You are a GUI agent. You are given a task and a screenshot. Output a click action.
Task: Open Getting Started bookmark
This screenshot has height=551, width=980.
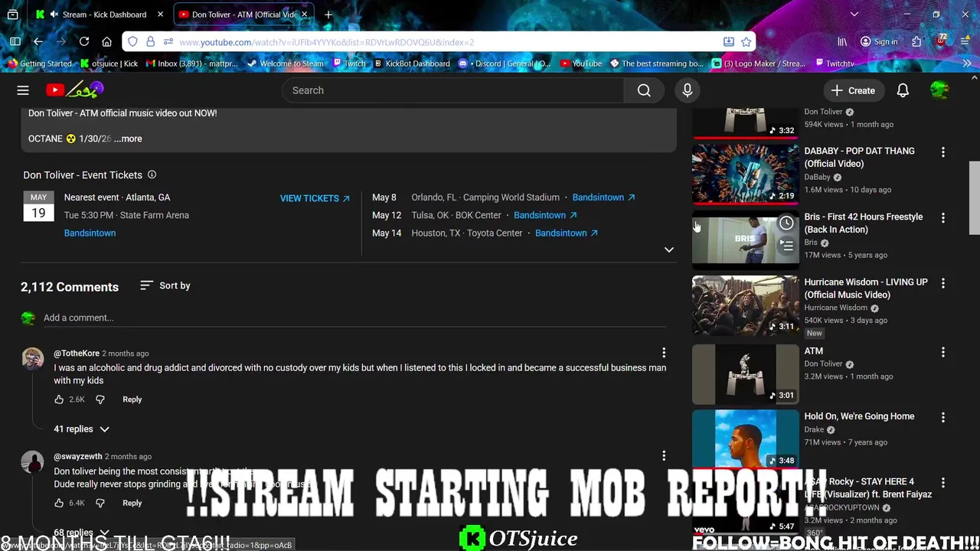pyautogui.click(x=40, y=64)
